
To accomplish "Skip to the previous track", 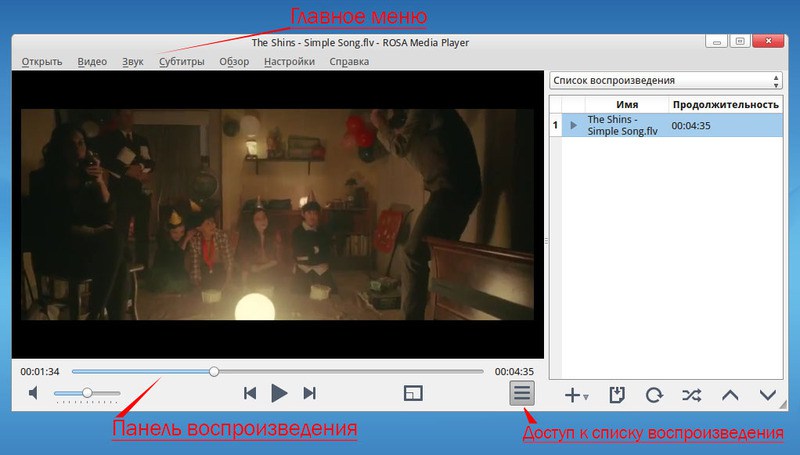I will click(250, 393).
